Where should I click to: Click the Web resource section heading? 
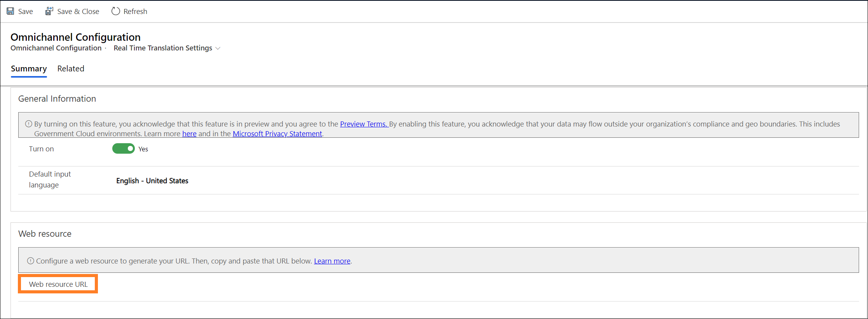[45, 234]
